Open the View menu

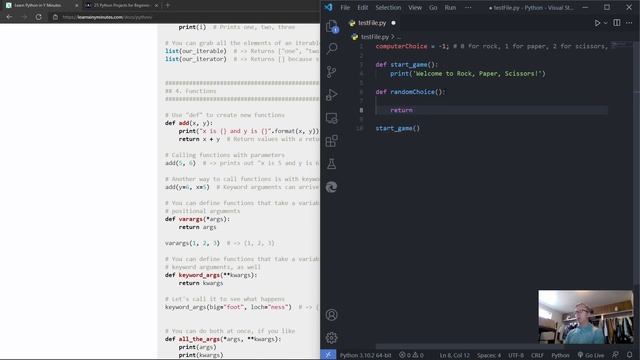pyautogui.click(x=415, y=7)
